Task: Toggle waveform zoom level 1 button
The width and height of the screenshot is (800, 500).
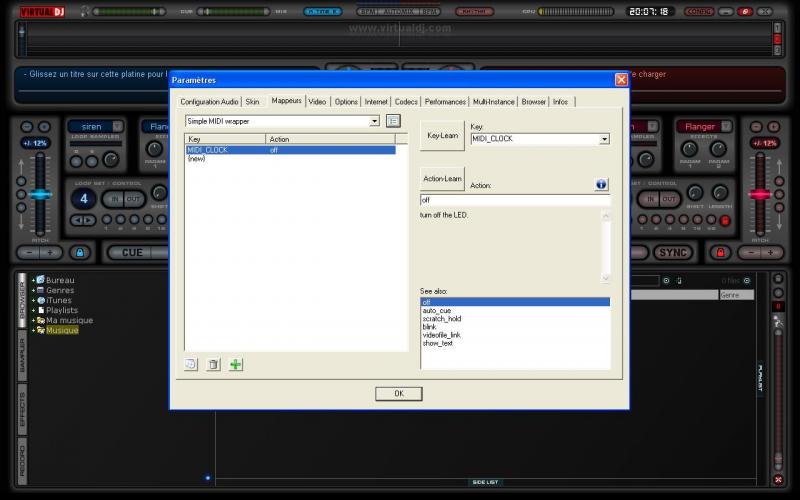Action: pyautogui.click(x=777, y=28)
